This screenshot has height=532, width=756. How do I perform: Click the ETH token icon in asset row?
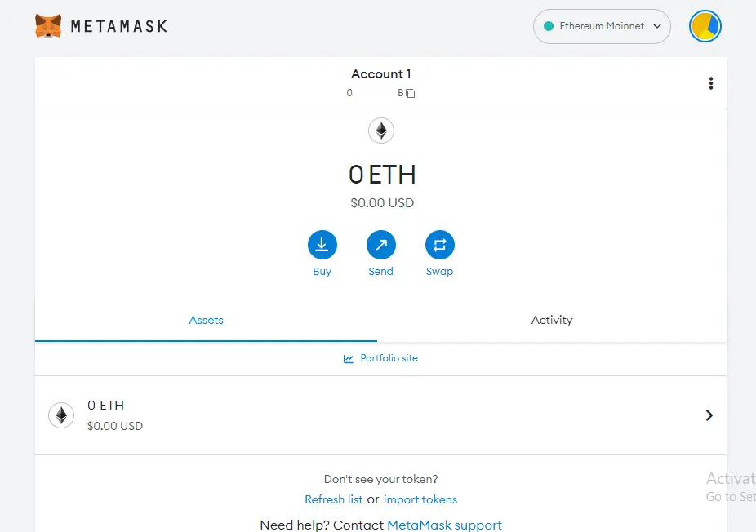tap(61, 415)
